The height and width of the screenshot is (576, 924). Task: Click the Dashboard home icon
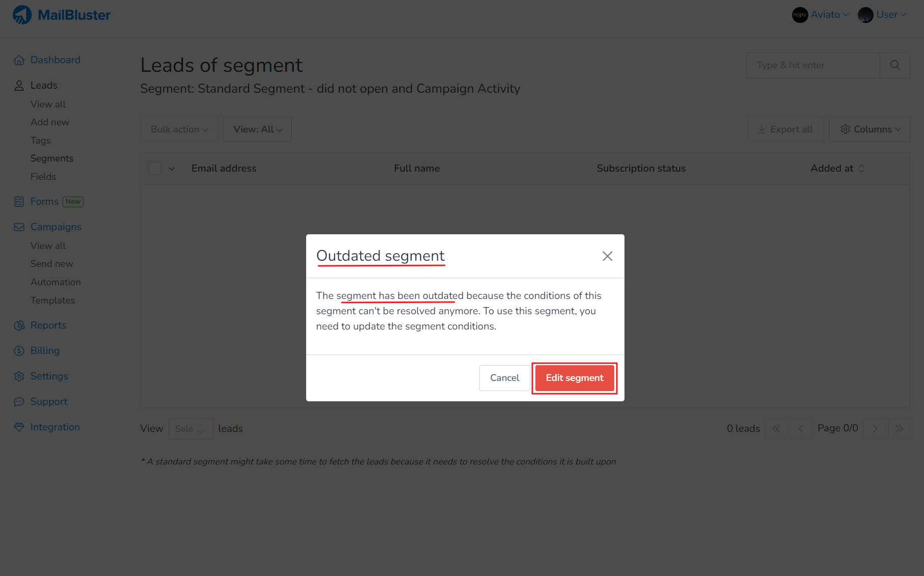click(x=19, y=60)
